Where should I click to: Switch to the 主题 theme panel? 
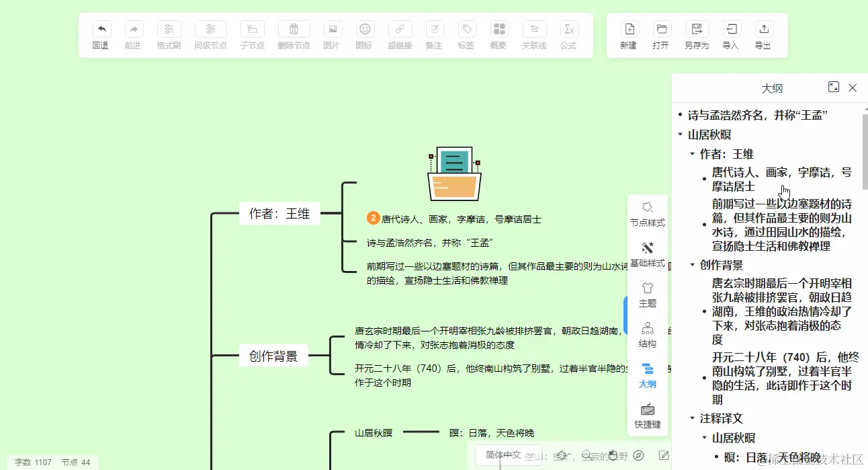coord(647,295)
